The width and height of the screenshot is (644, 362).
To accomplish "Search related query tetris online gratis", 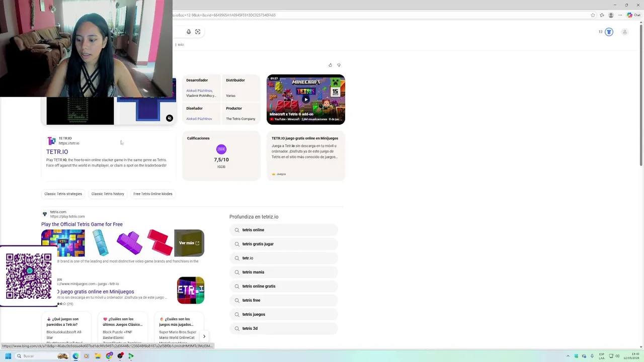I will (x=283, y=286).
